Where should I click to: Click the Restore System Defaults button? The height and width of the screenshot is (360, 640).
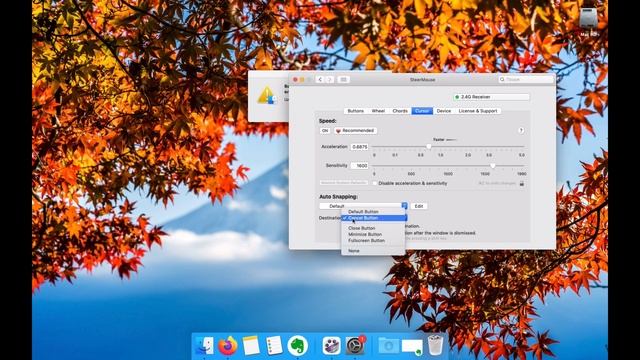click(344, 183)
